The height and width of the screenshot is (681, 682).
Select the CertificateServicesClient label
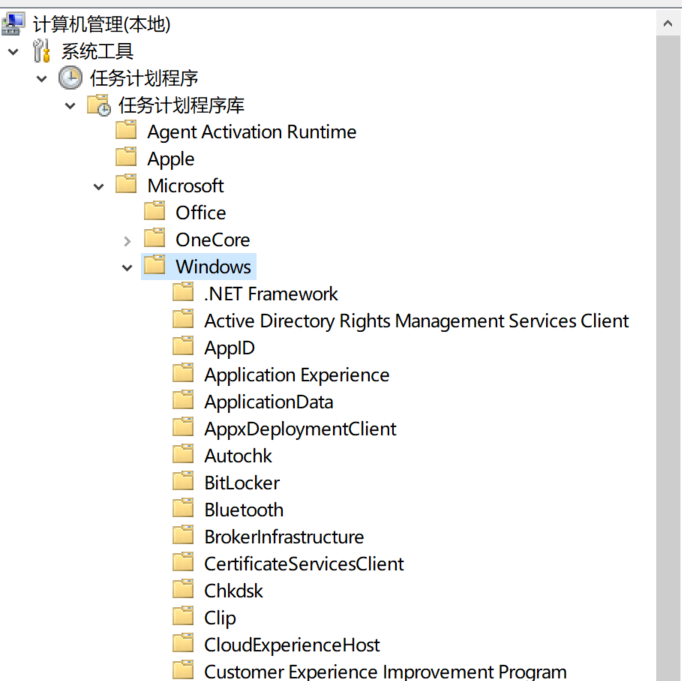point(304,564)
